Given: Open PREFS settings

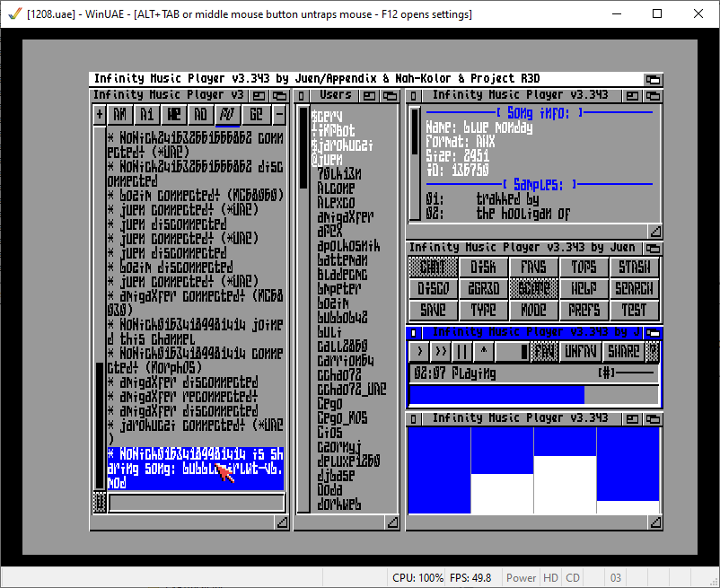Looking at the screenshot, I should (584, 311).
